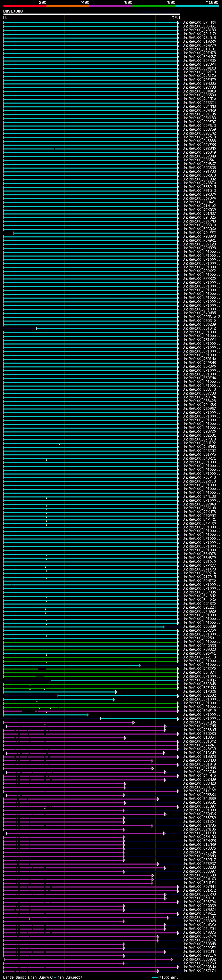Click hit label UniRef100_P56864
This screenshot has width=222, height=980.
click(x=199, y=795)
